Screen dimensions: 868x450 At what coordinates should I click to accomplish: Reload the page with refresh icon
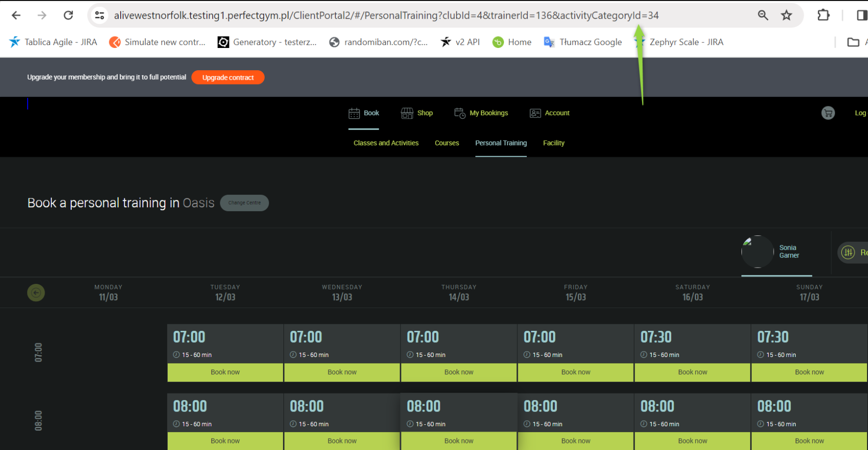68,15
